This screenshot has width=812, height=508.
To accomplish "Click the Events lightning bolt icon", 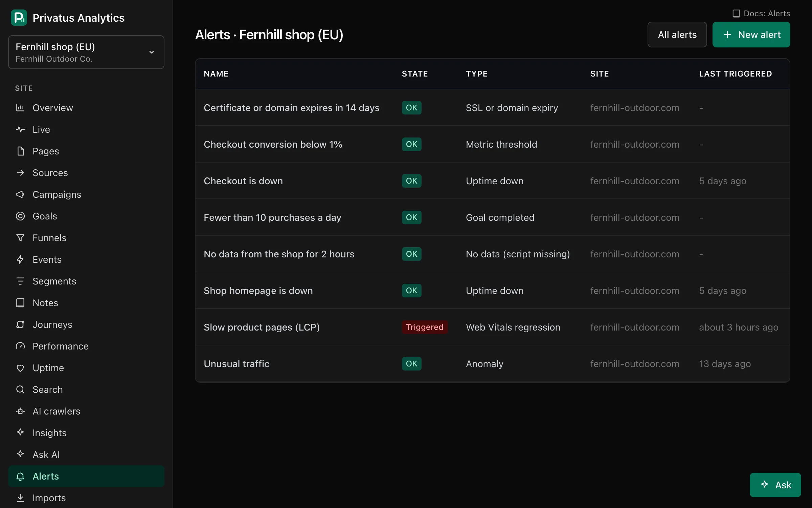I will (20, 259).
